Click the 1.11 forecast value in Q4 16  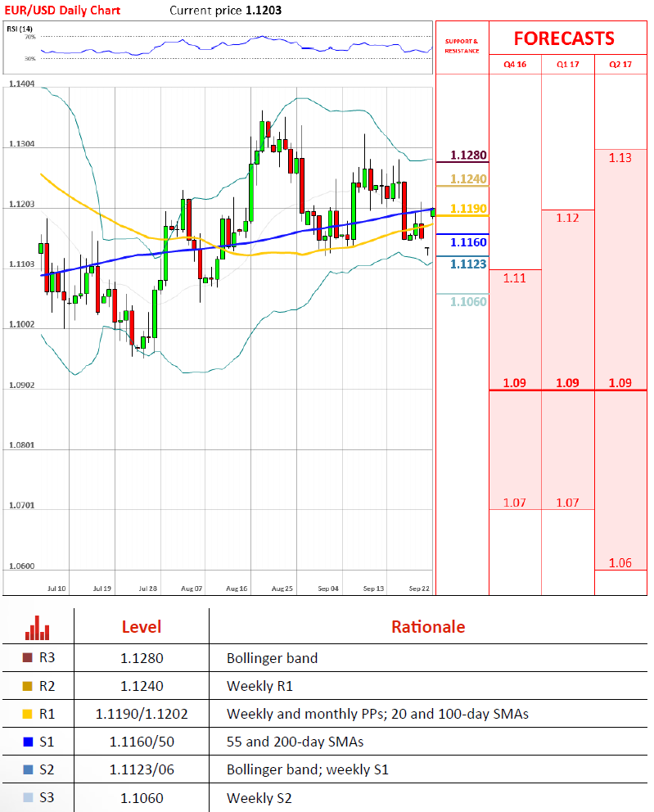(x=515, y=278)
